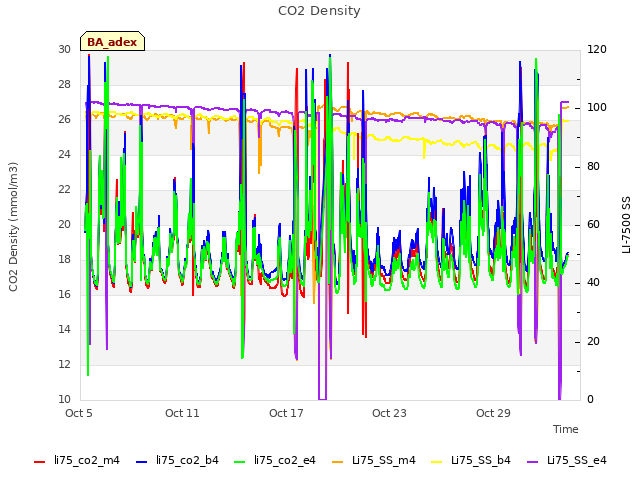Click the right axis value 120
Screen dimensions: 640x480
coord(597,49)
